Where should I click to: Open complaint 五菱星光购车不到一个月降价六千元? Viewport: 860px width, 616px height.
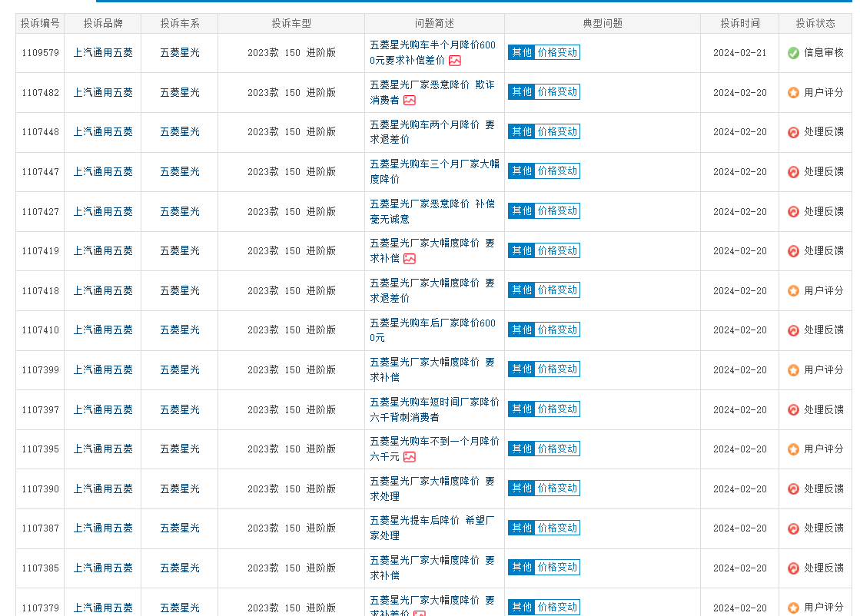(434, 449)
